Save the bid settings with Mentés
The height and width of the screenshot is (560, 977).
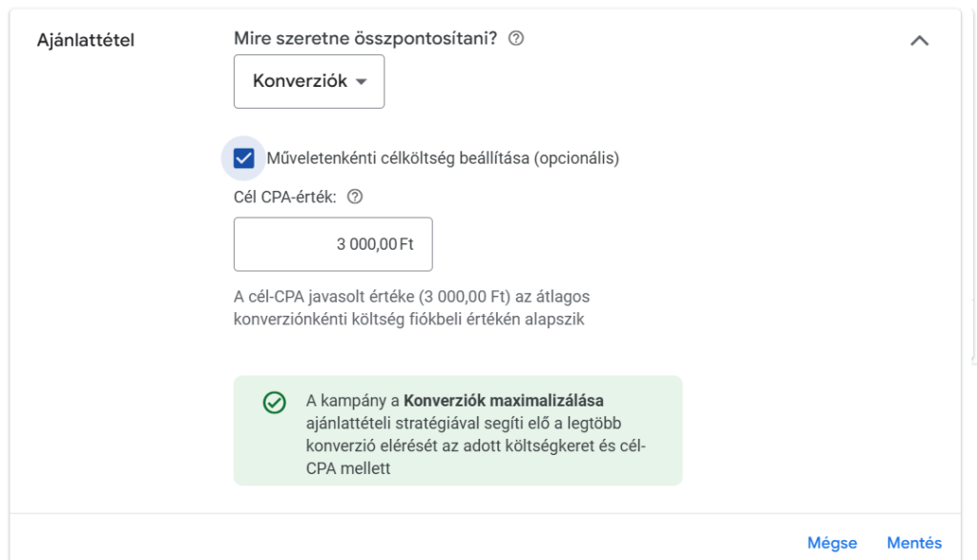tap(914, 543)
